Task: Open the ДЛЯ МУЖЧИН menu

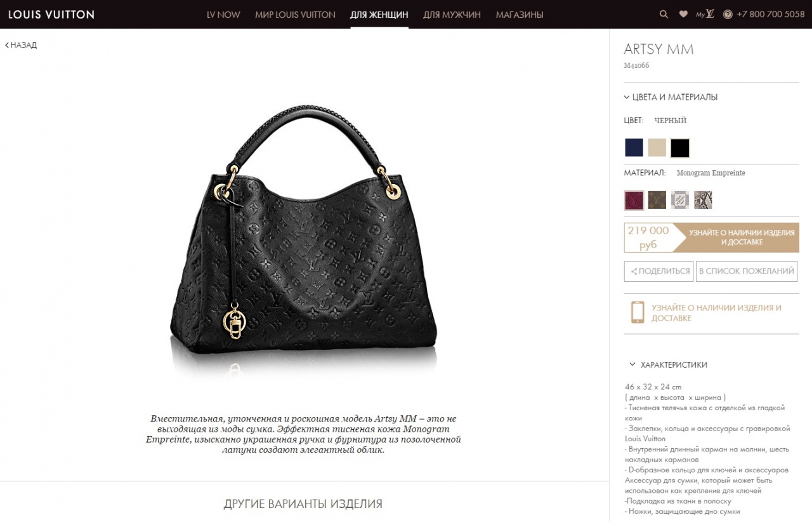Action: [x=452, y=15]
